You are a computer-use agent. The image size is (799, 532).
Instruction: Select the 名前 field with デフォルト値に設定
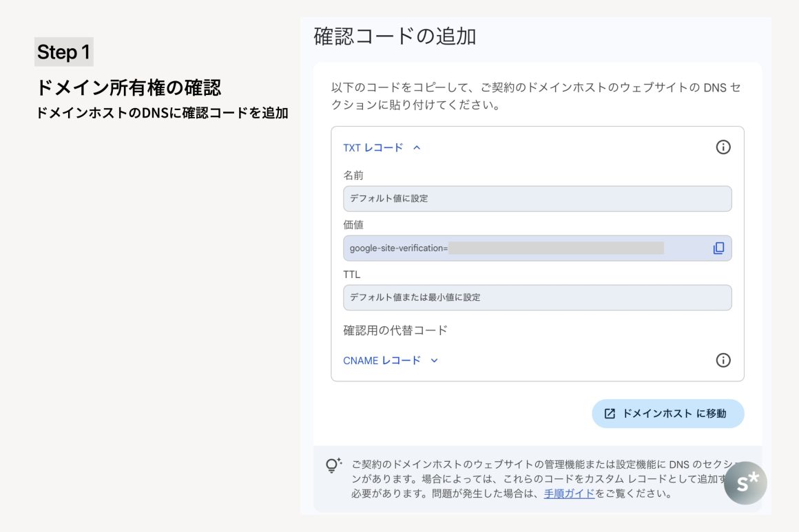[x=537, y=199]
